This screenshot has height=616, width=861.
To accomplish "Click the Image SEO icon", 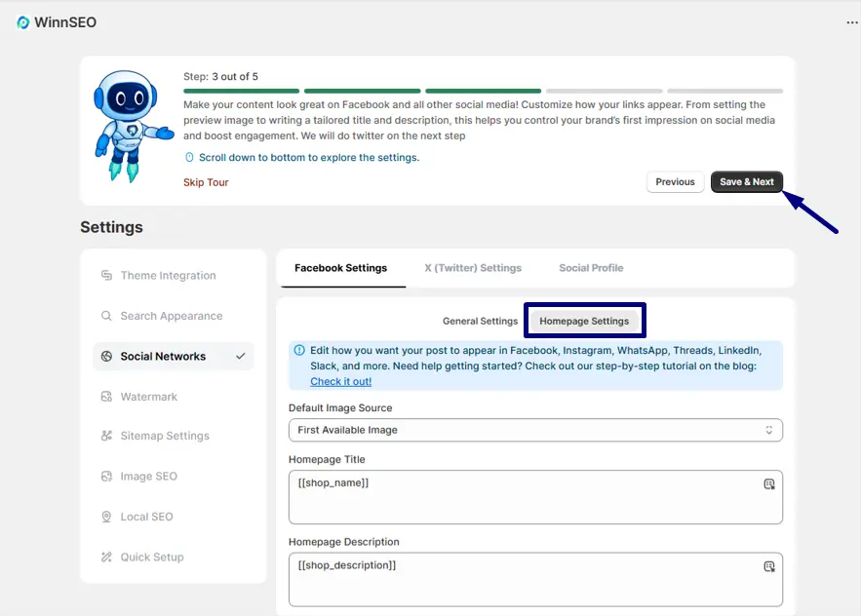I will point(106,476).
